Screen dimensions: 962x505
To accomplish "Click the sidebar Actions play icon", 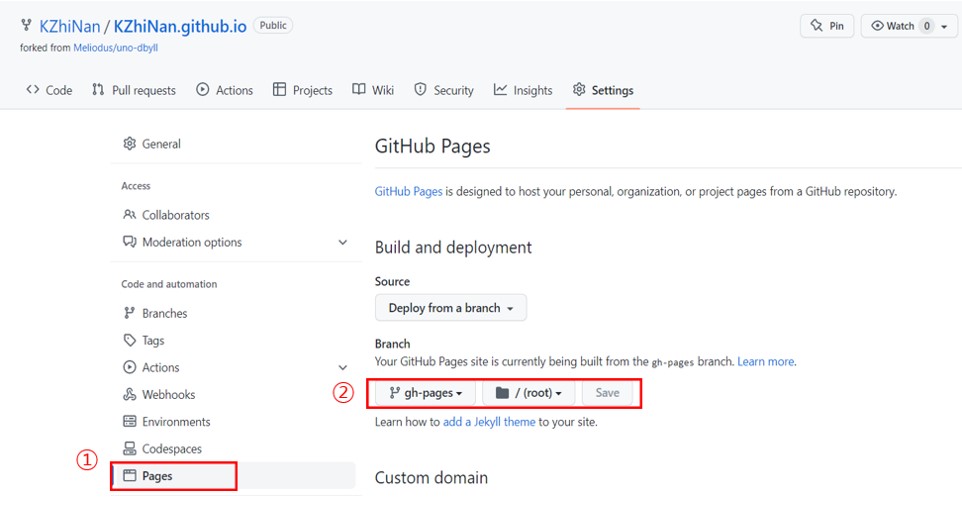I will pos(129,367).
